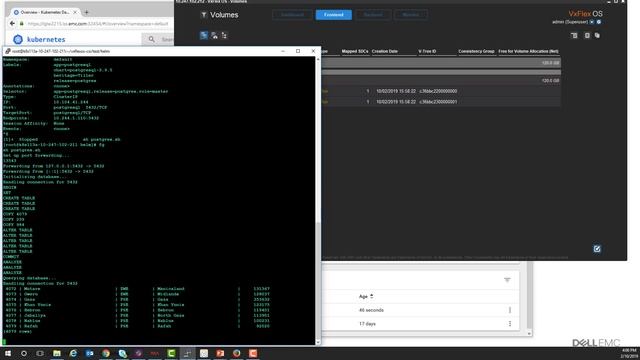The image size is (640, 360).
Task: Open PowerPoint from the taskbar
Action: [x=220, y=353]
